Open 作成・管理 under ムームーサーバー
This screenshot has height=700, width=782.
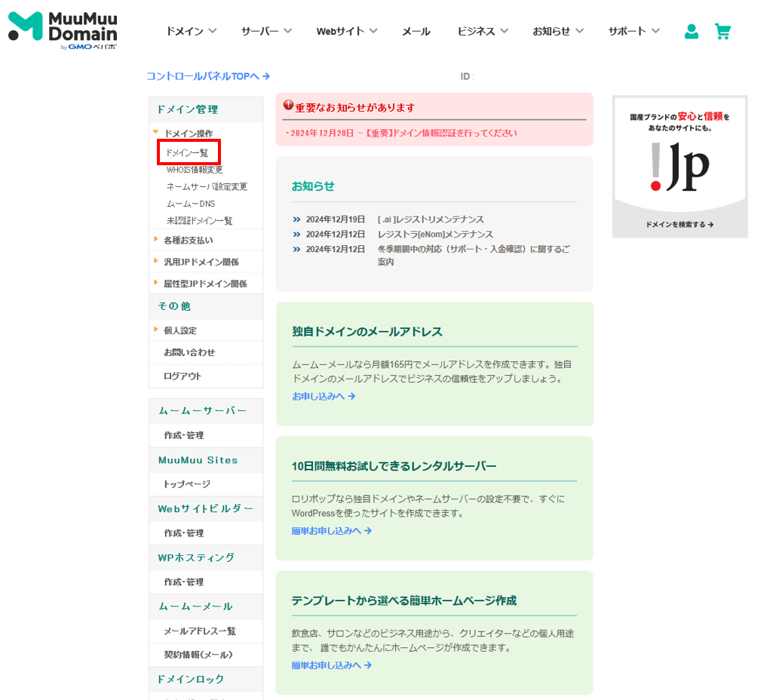pos(184,435)
